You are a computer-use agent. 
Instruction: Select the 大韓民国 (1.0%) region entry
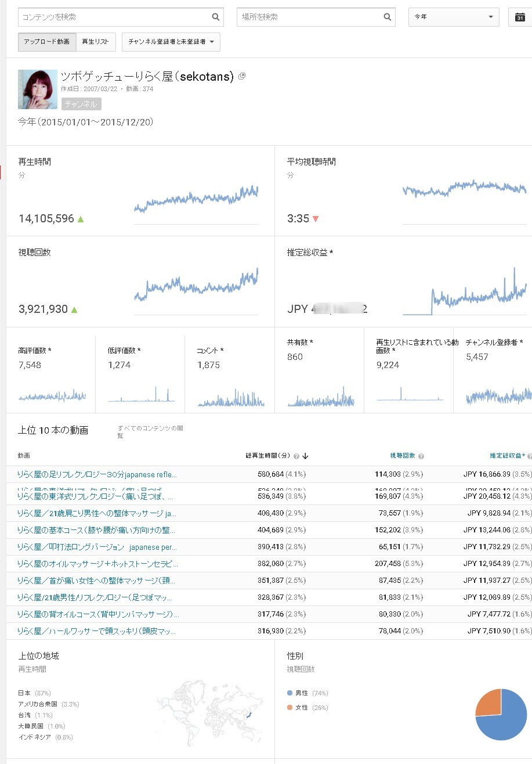click(42, 726)
